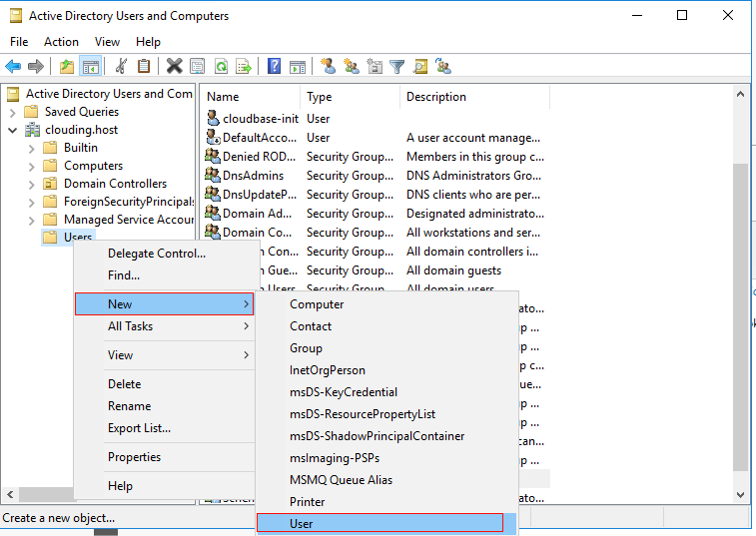Image resolution: width=756 pixels, height=536 pixels.
Task: Click the blue Back arrow in toolbar
Action: [x=13, y=66]
